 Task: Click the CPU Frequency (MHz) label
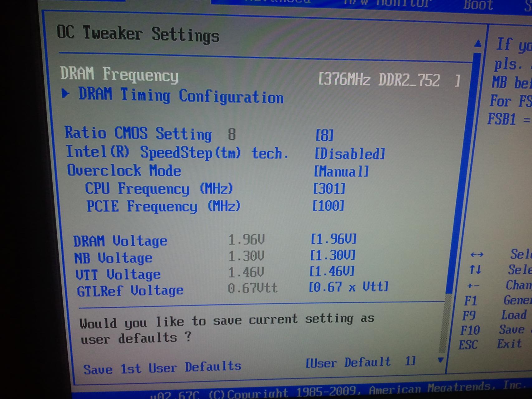pyautogui.click(x=159, y=189)
